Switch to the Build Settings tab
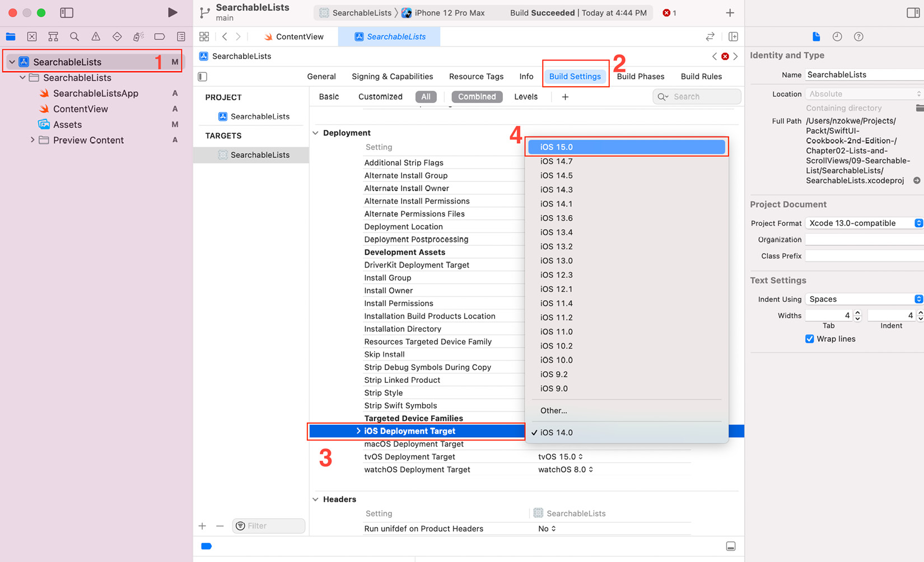Image resolution: width=924 pixels, height=562 pixels. [x=575, y=76]
